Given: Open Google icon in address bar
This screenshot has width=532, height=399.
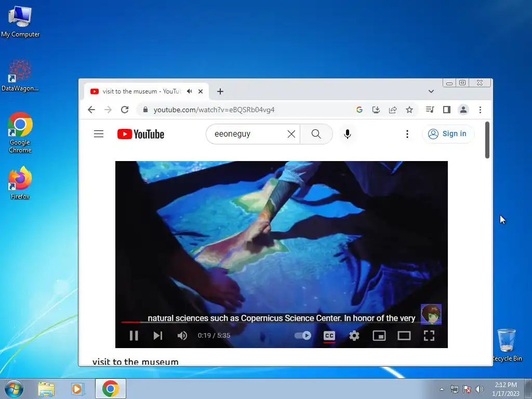Looking at the screenshot, I should 360,110.
